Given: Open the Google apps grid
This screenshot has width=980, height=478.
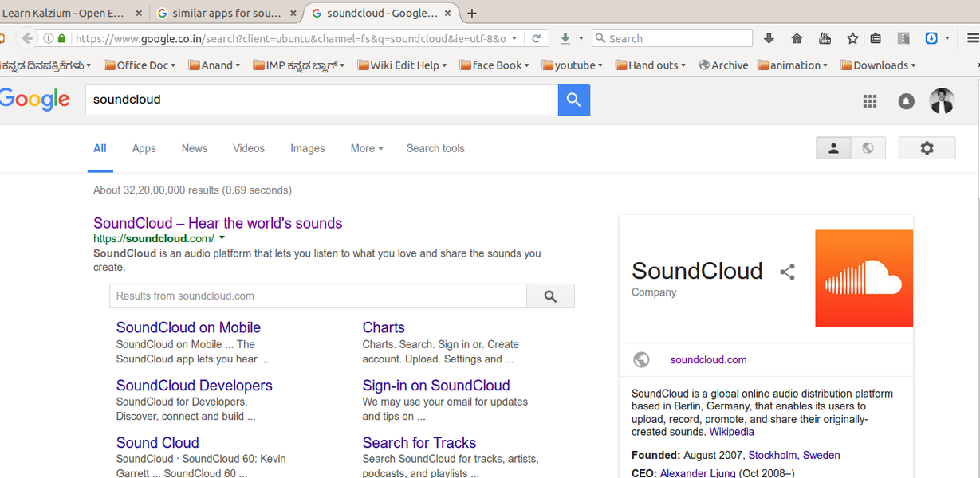Looking at the screenshot, I should click(x=870, y=101).
